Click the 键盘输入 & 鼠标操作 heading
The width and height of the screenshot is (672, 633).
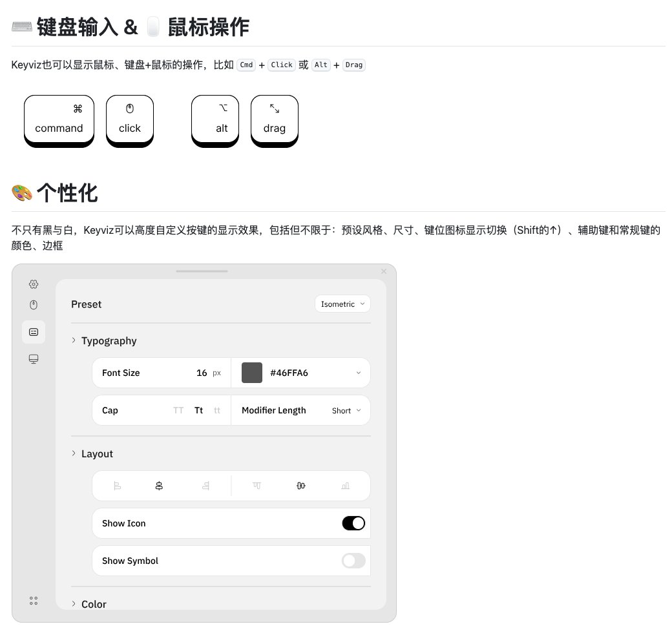pos(143,27)
